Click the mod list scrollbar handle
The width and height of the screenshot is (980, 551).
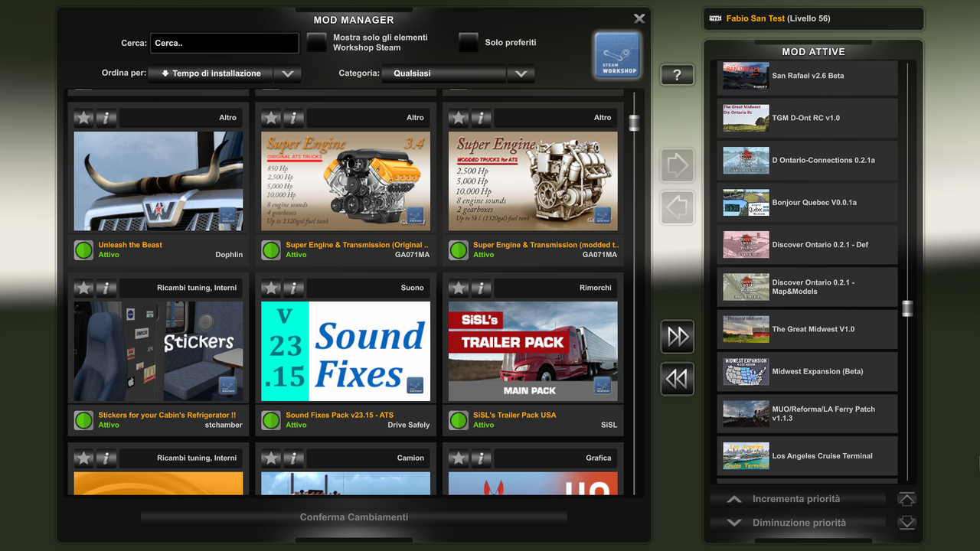(634, 122)
